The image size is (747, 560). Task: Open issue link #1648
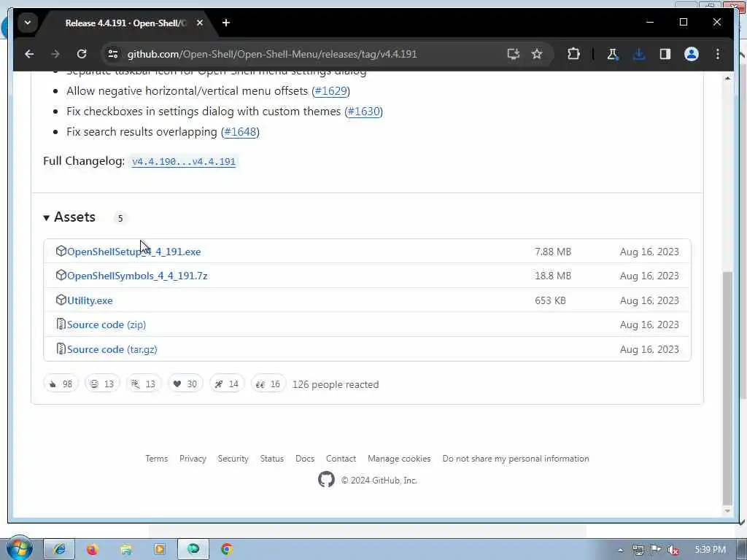(x=240, y=132)
